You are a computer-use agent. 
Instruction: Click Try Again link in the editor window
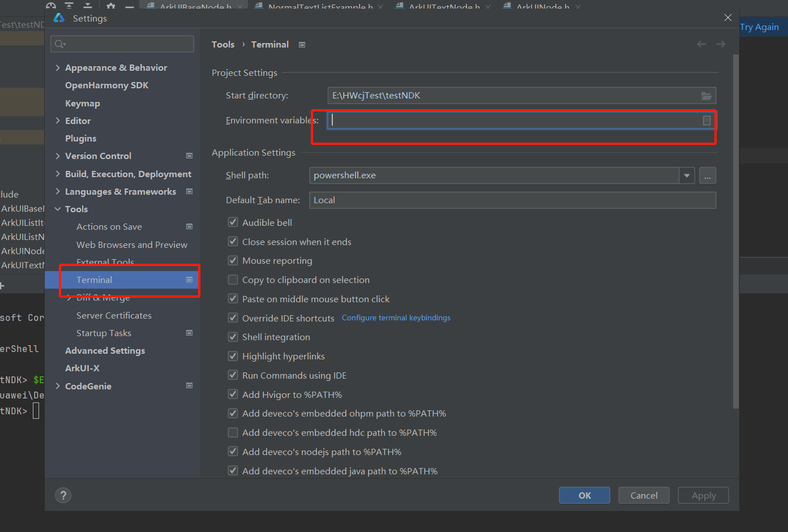(x=759, y=27)
